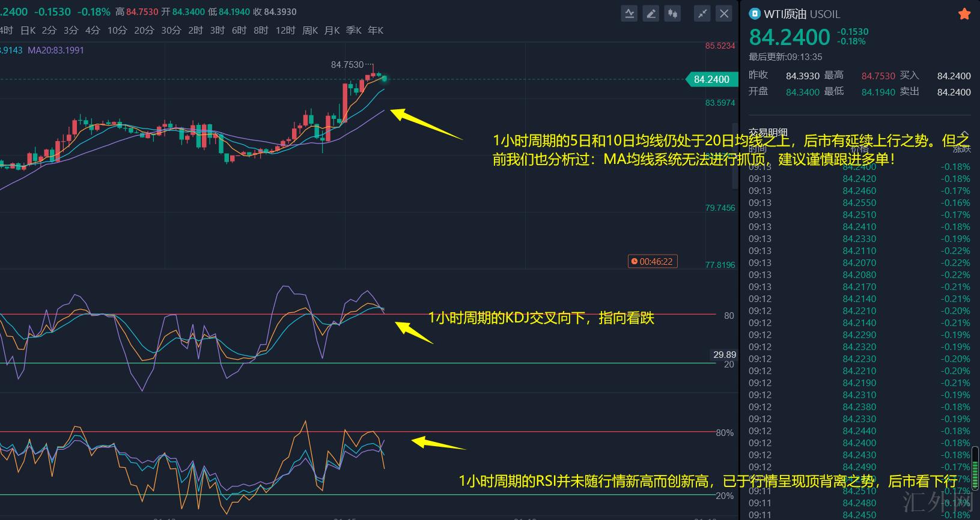The width and height of the screenshot is (980, 520).
Task: Click the 昨收 value 84.3930 in quote panel
Action: click(x=803, y=76)
